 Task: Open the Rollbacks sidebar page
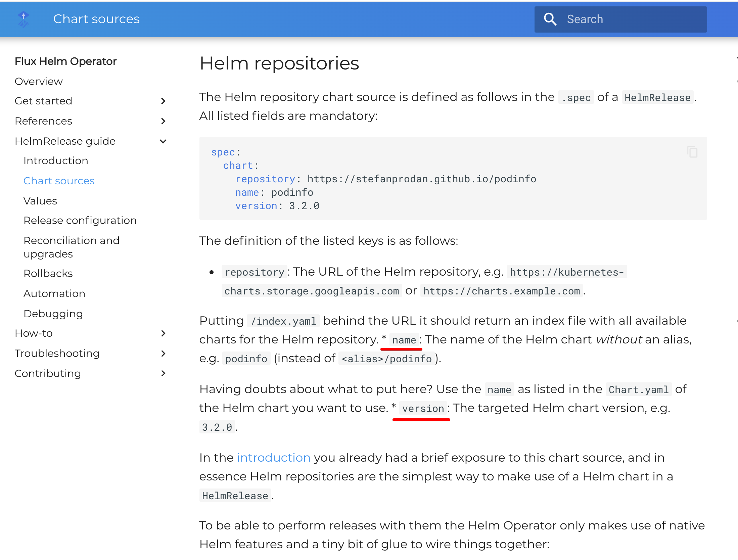point(48,273)
